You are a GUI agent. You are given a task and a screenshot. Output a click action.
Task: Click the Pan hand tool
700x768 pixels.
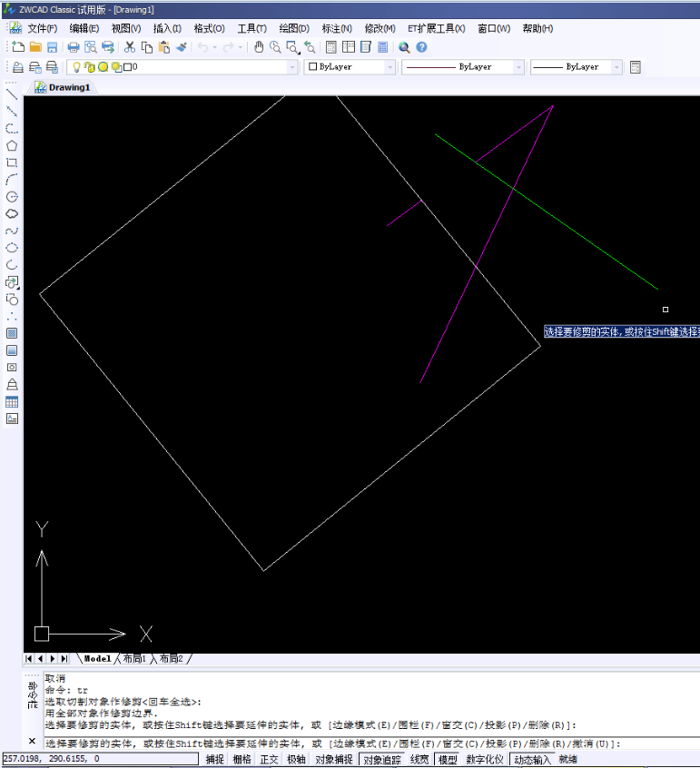click(x=259, y=47)
